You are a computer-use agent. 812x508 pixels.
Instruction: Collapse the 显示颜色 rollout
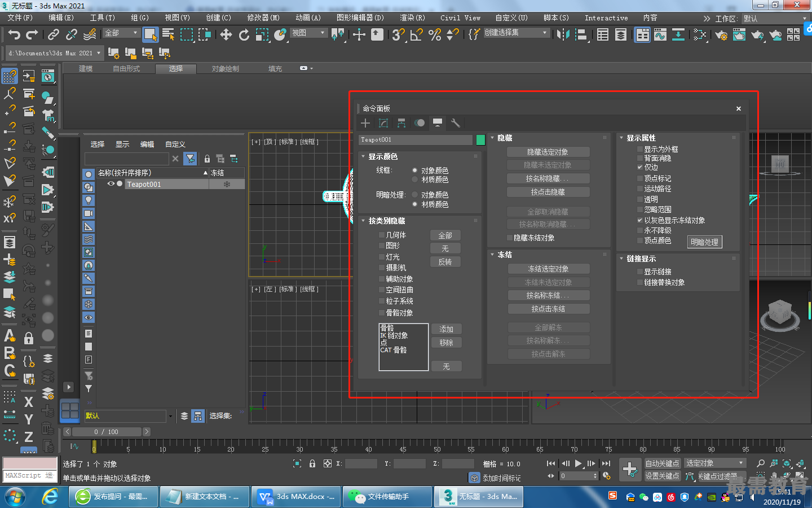(x=363, y=156)
